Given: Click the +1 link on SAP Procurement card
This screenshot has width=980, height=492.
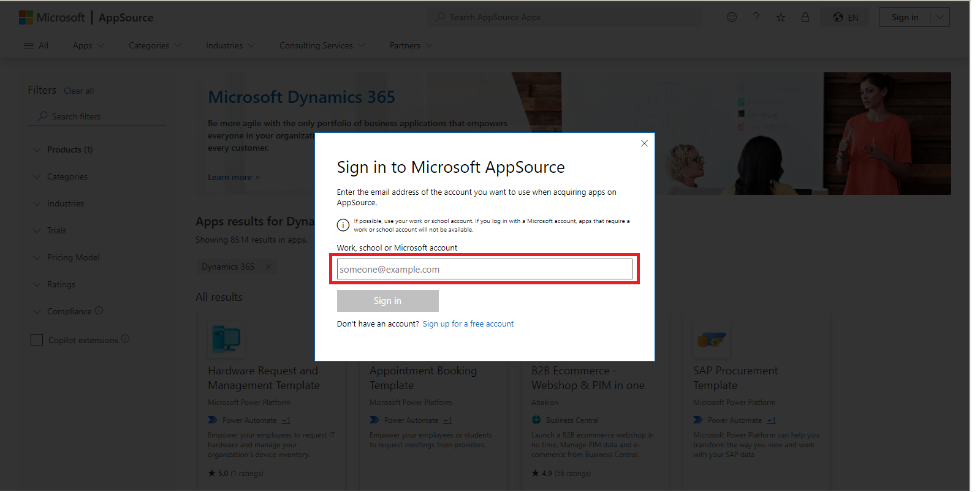Looking at the screenshot, I should tap(771, 420).
